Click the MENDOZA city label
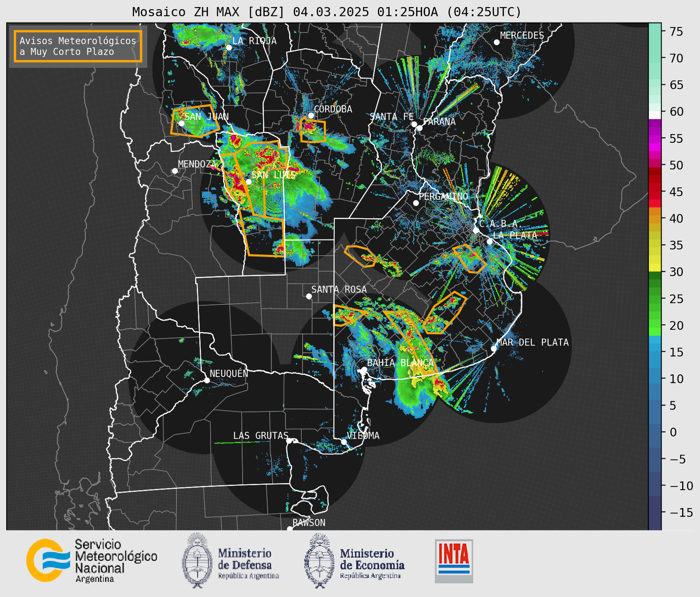The image size is (700, 597). [x=197, y=164]
